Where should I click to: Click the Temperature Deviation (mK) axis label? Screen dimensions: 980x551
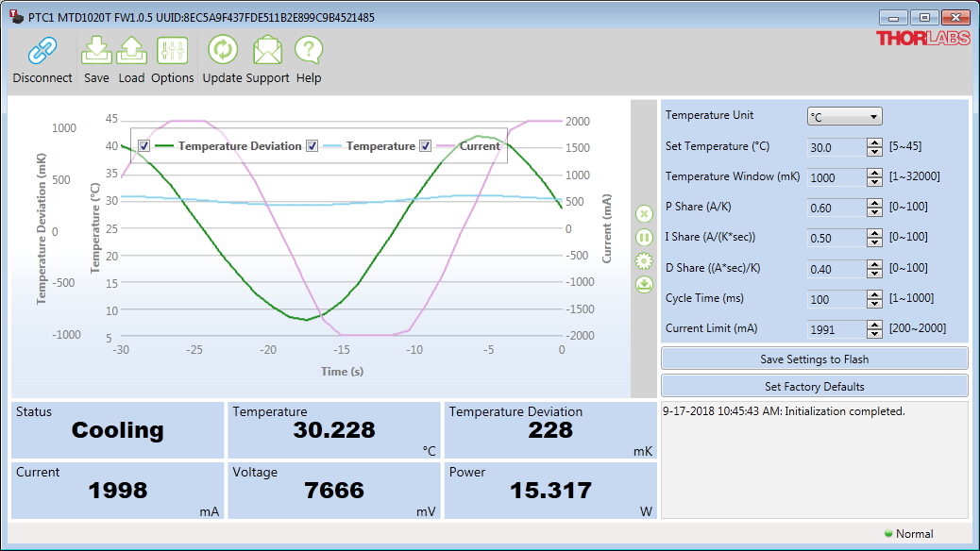(42, 228)
